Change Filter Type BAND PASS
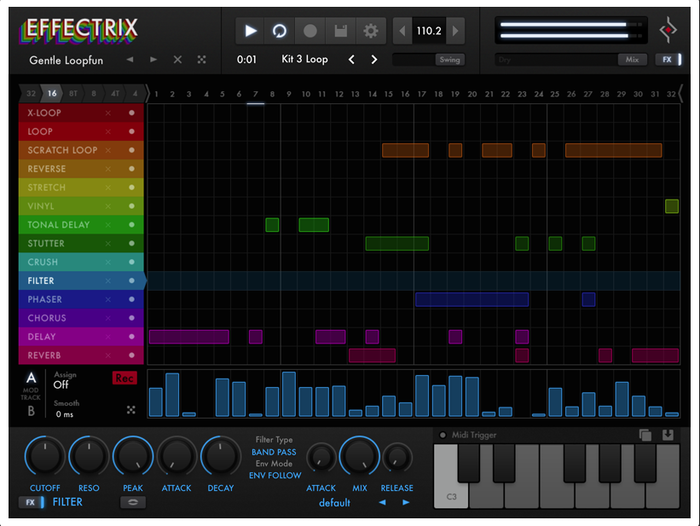Screen dimensions: 700x526 pyautogui.click(x=274, y=452)
